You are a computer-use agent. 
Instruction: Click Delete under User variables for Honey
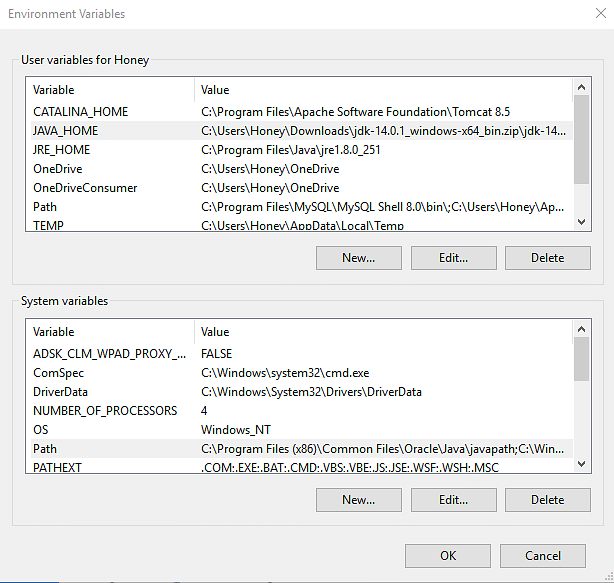(x=547, y=258)
